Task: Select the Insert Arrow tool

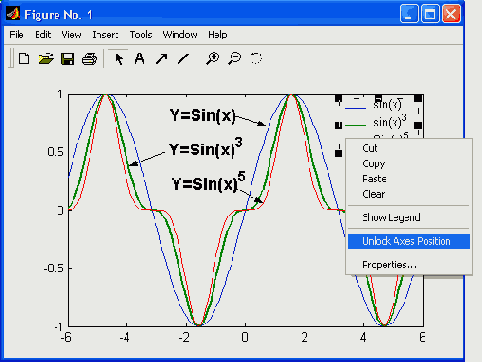Action: tap(161, 59)
